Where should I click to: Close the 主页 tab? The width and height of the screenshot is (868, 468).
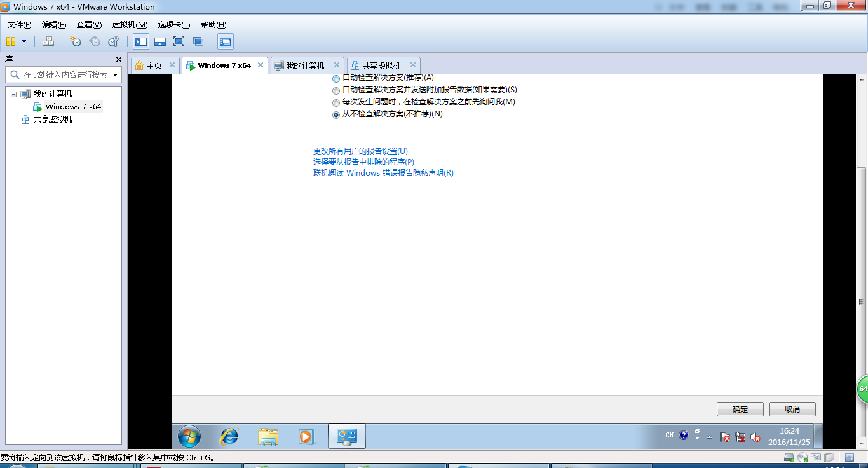[172, 65]
